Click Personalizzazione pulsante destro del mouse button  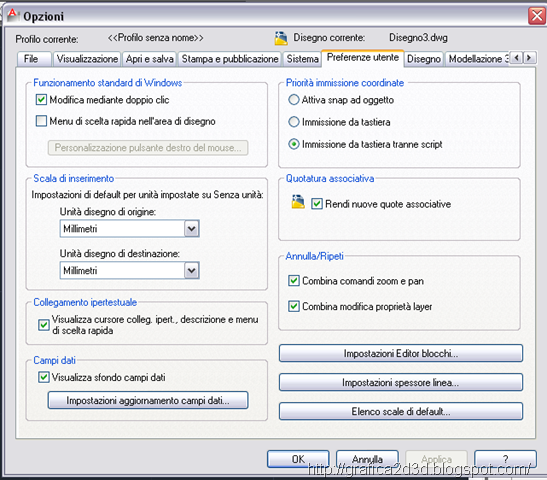point(148,148)
